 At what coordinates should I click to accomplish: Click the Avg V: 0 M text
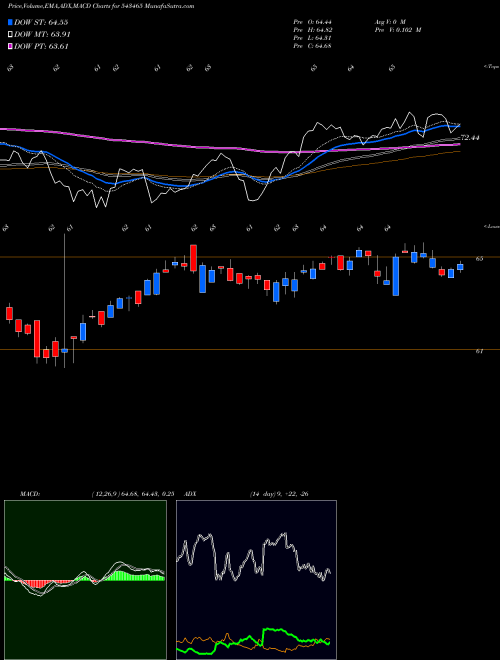pyautogui.click(x=389, y=21)
